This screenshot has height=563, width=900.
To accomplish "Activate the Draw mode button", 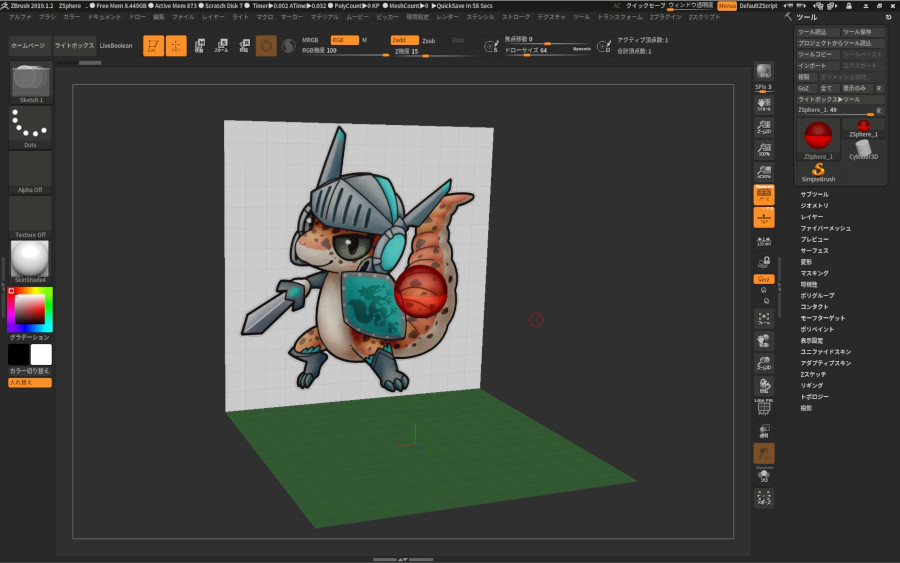I will (176, 45).
